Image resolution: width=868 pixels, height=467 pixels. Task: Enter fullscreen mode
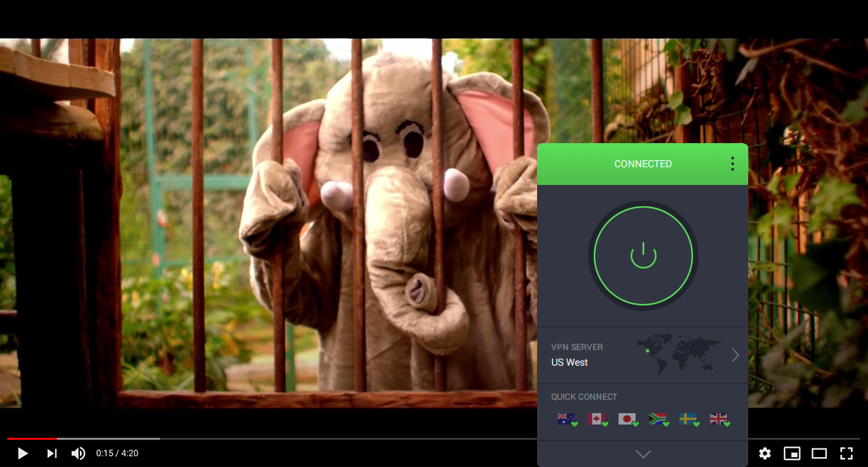pyautogui.click(x=846, y=454)
